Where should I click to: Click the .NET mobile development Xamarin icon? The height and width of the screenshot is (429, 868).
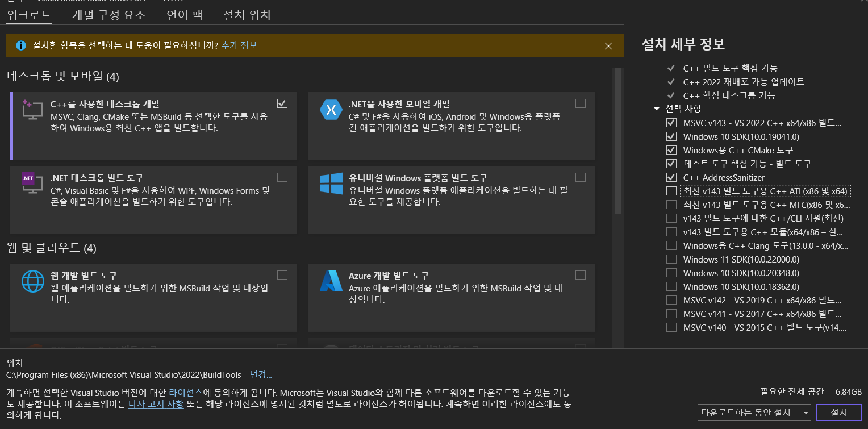[331, 110]
